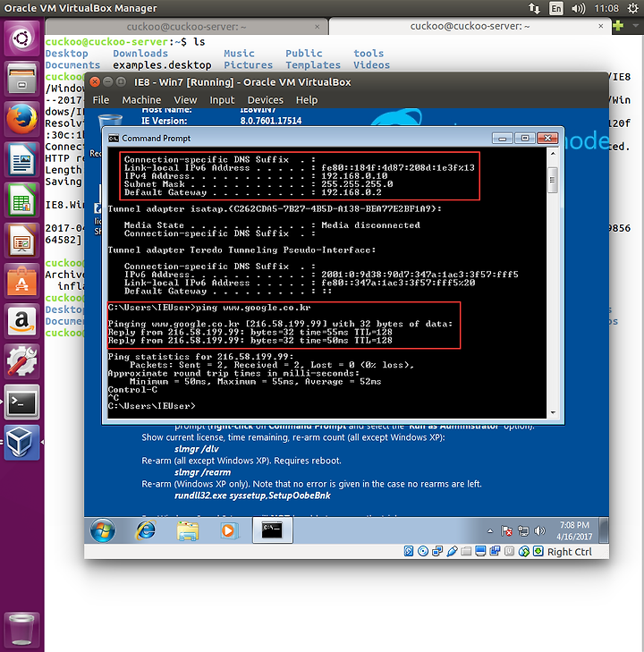The width and height of the screenshot is (644, 652).
Task: Open Windows Media Player from the taskbar
Action: tap(228, 530)
